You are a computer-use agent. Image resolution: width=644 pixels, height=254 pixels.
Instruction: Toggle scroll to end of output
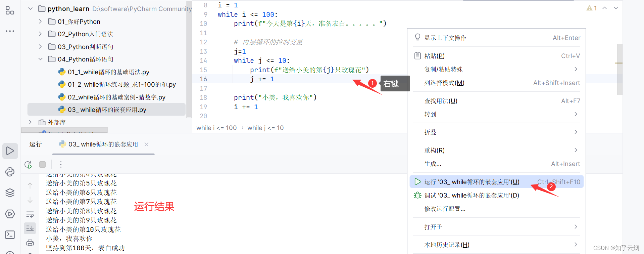coord(30,228)
